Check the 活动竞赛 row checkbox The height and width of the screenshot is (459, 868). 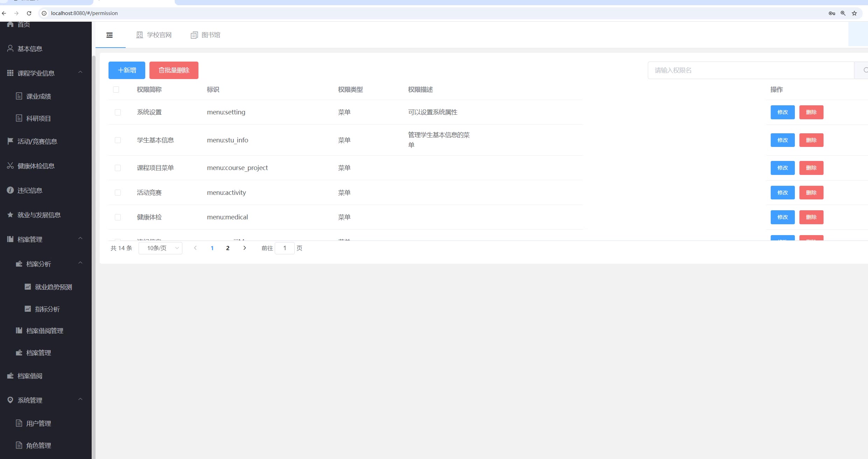pos(118,193)
